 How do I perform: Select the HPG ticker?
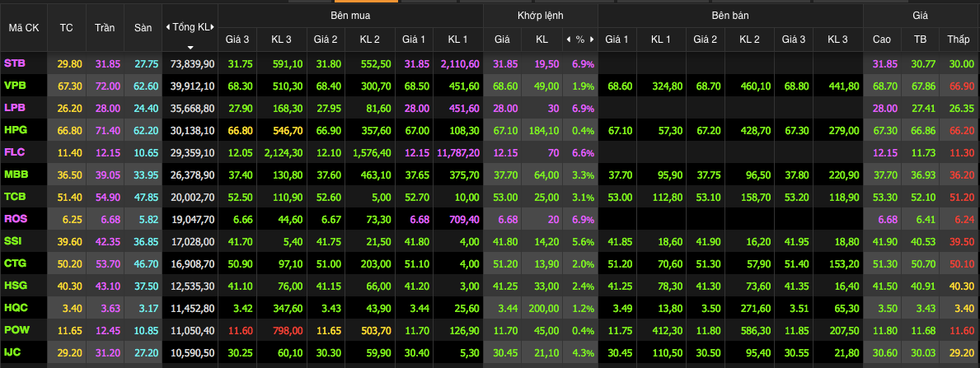tap(15, 130)
